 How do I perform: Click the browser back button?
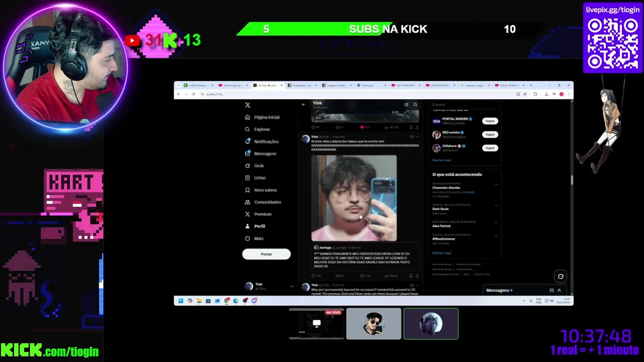(178, 94)
